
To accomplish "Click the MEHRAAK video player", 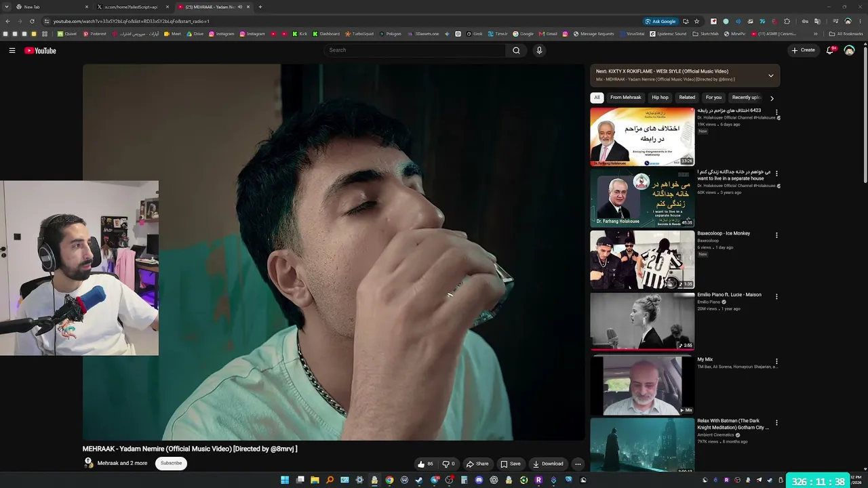I will [334, 252].
